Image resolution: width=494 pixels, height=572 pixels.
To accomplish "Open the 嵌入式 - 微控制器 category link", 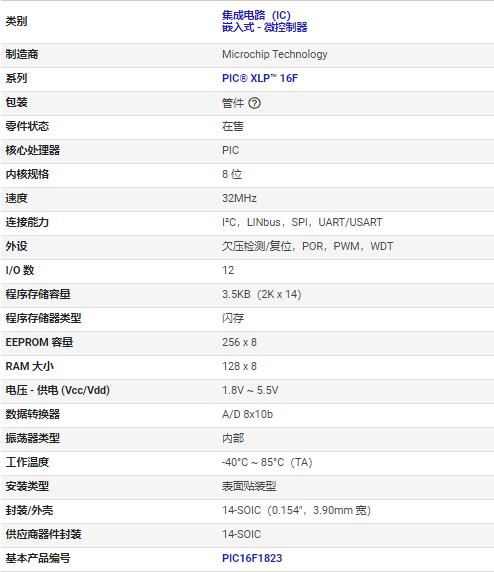I will pos(265,27).
